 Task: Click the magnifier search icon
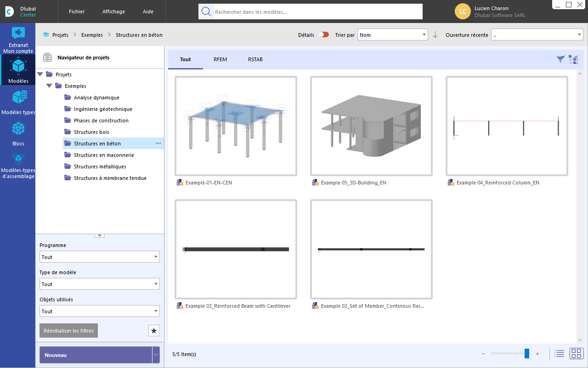click(206, 11)
